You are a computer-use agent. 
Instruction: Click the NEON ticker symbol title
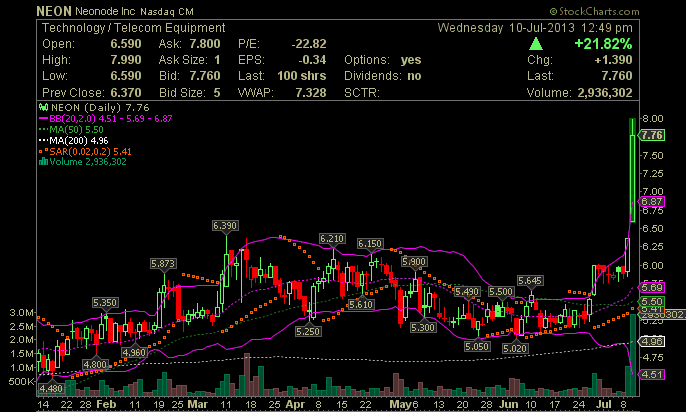53,11
